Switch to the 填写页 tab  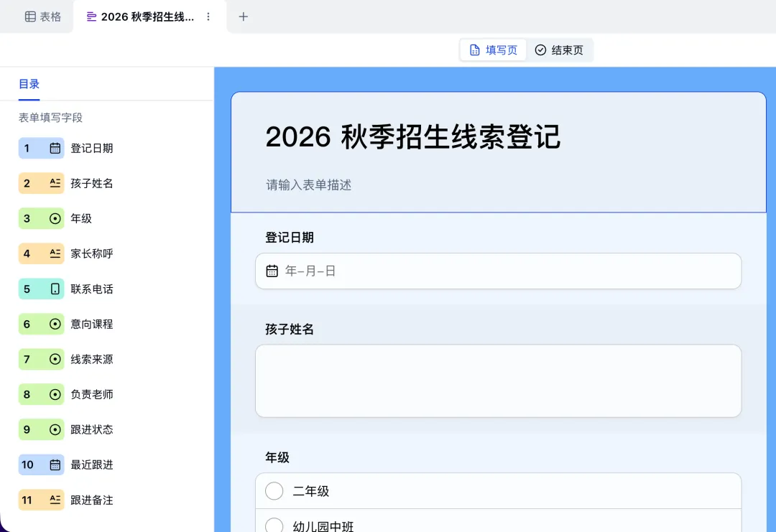click(493, 50)
